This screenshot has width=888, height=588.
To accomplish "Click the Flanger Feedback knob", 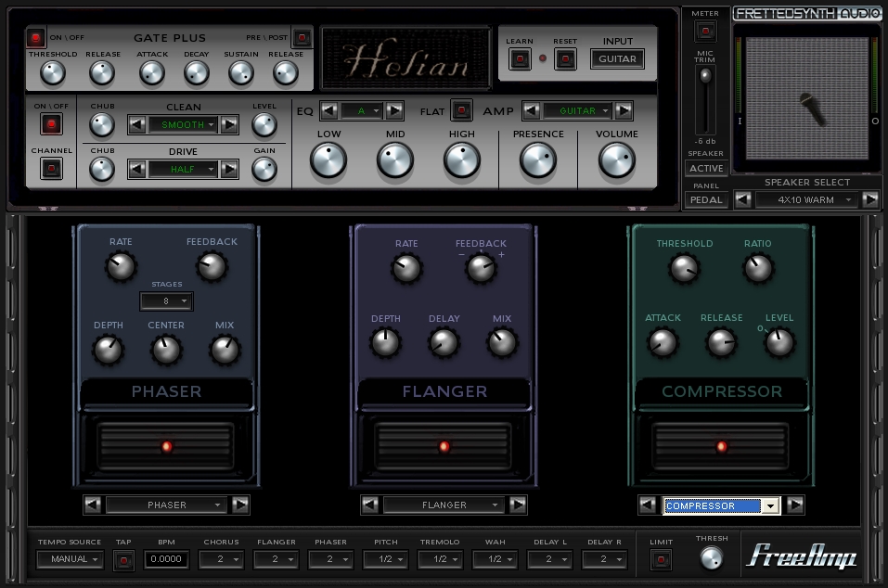I will coord(481,268).
